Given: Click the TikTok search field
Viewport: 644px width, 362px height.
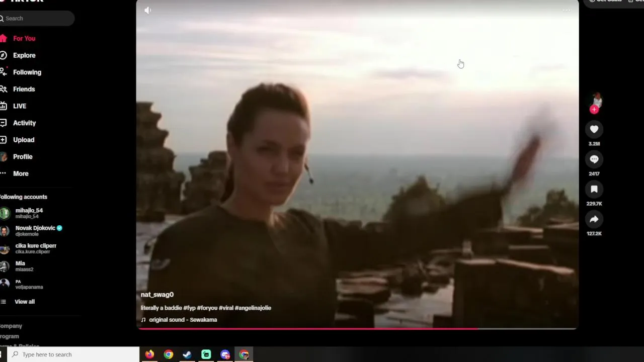Looking at the screenshot, I should tap(37, 19).
